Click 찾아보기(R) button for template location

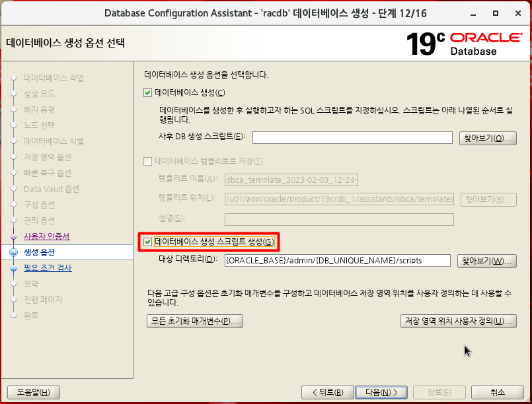click(x=488, y=199)
